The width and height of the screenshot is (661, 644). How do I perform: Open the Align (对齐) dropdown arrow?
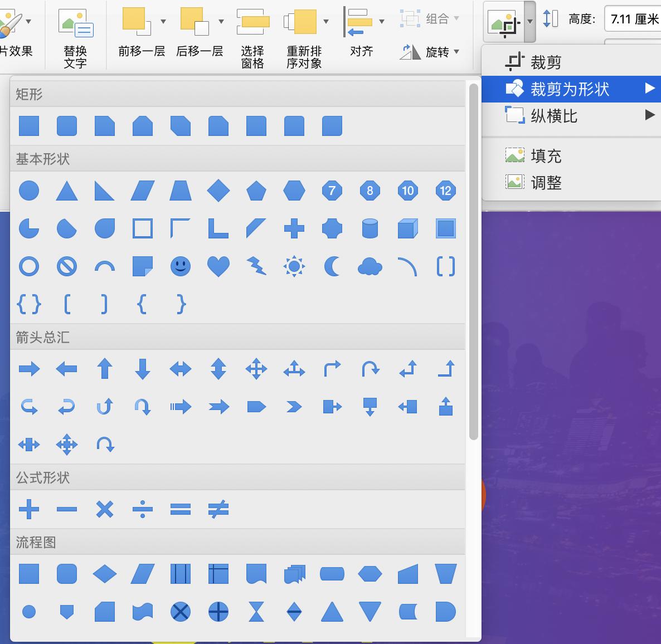click(382, 21)
